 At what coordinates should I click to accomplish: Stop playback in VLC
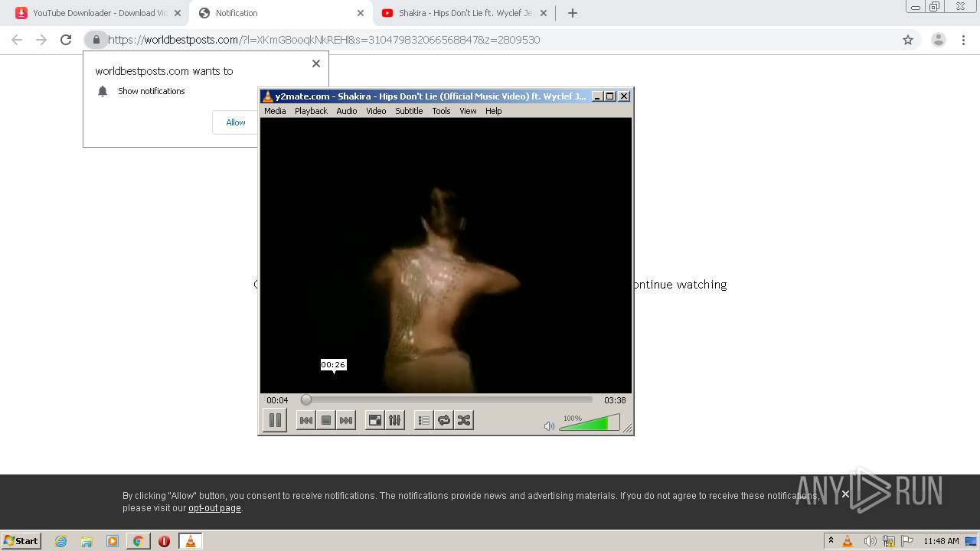coord(326,420)
